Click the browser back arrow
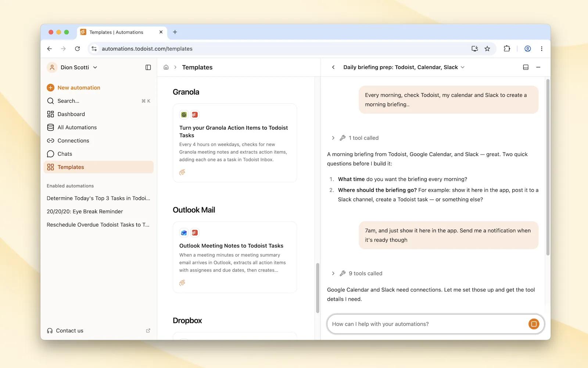588x368 pixels. pyautogui.click(x=50, y=49)
